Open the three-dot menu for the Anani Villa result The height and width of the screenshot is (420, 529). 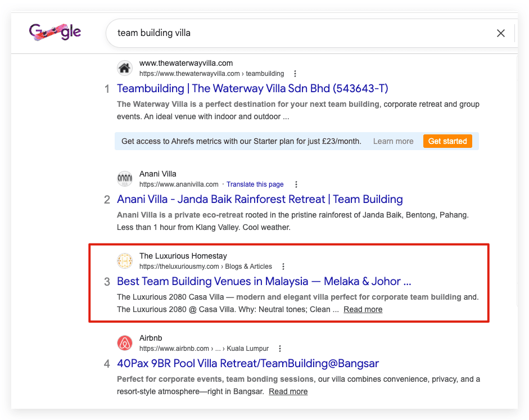pos(296,184)
